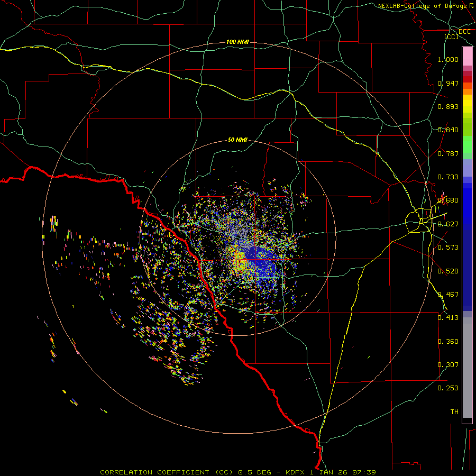Click the 'DCC' label above the color scale
Image resolution: width=476 pixels, height=476 pixels.
464,32
